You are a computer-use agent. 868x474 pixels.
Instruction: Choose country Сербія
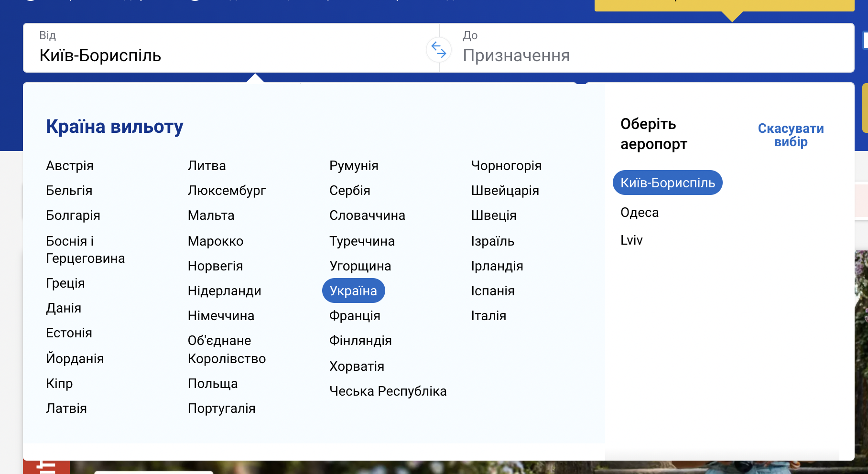coord(350,191)
